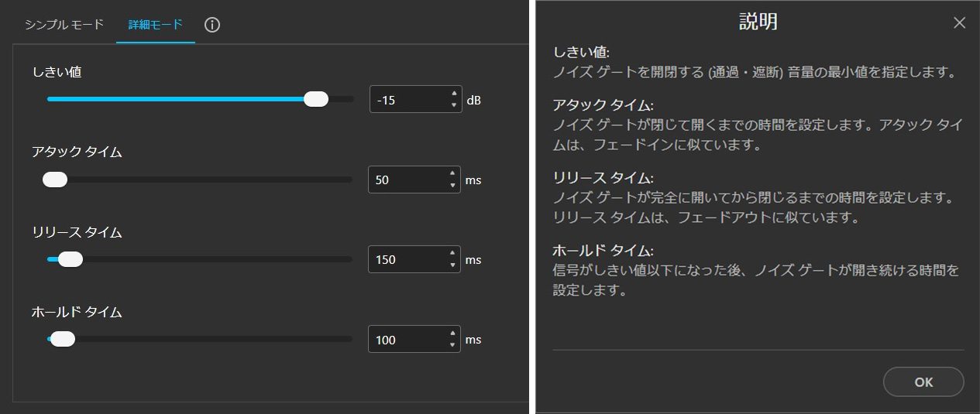This screenshot has width=980, height=414.
Task: Close the 説明 dialog with the X
Action: pos(959,23)
